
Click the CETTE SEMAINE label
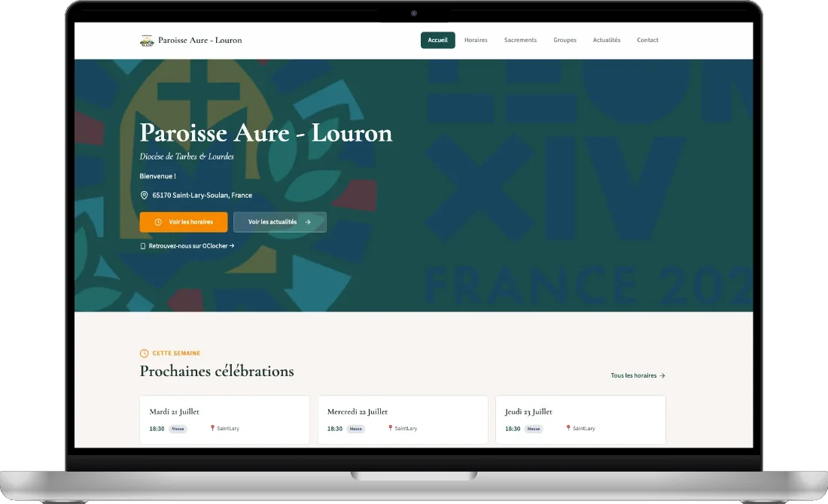176,353
